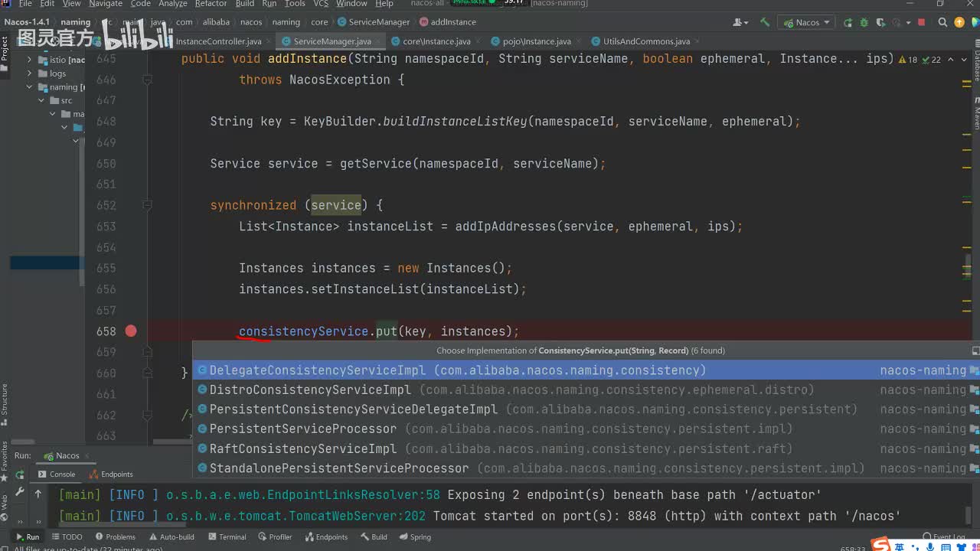This screenshot has width=980, height=551.
Task: Select the logs folder row
Action: pos(46,73)
